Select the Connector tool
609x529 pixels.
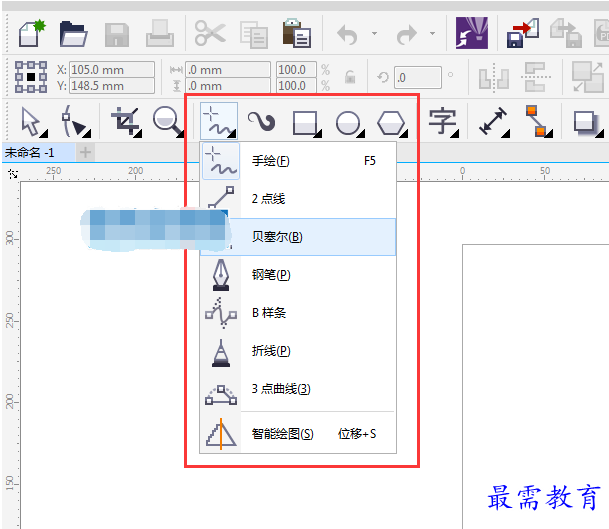point(538,121)
